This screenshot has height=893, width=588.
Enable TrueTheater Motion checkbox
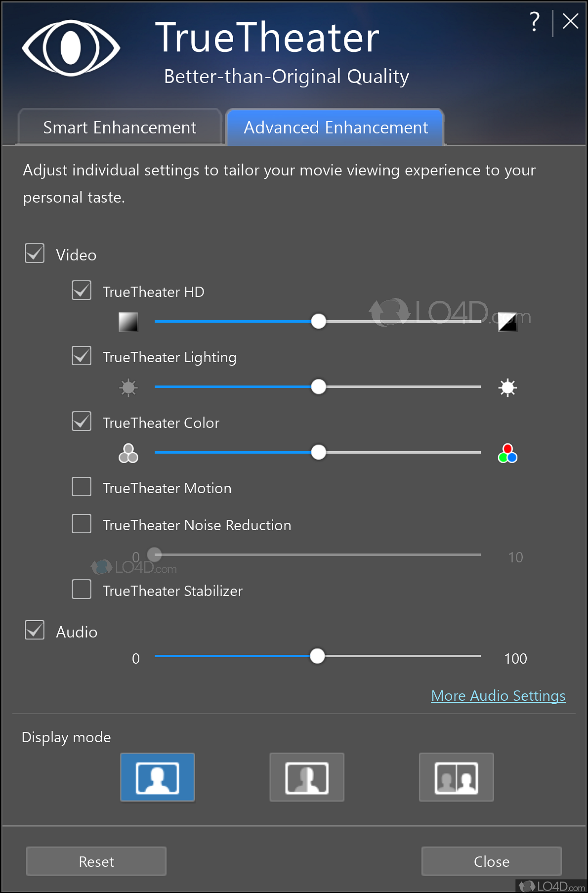82,487
